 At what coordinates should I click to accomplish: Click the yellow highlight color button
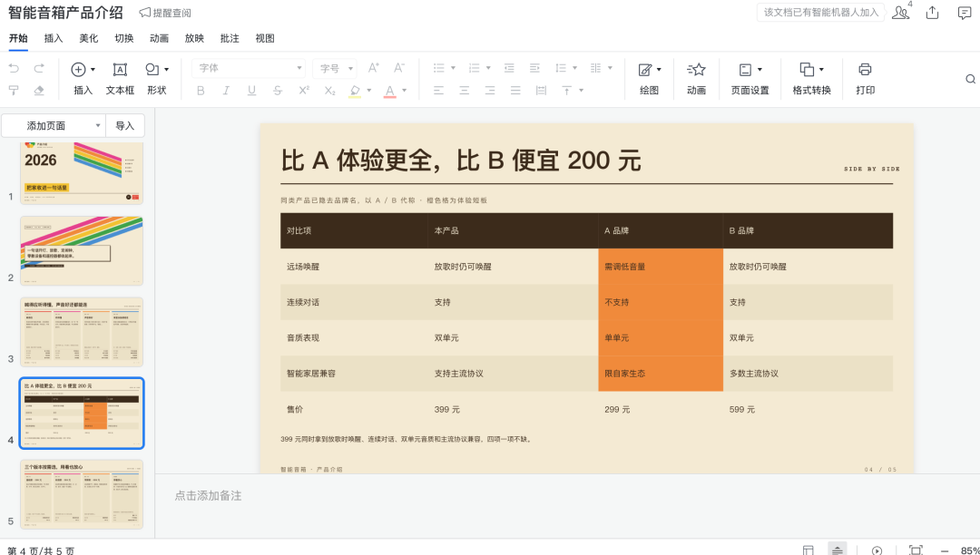355,92
